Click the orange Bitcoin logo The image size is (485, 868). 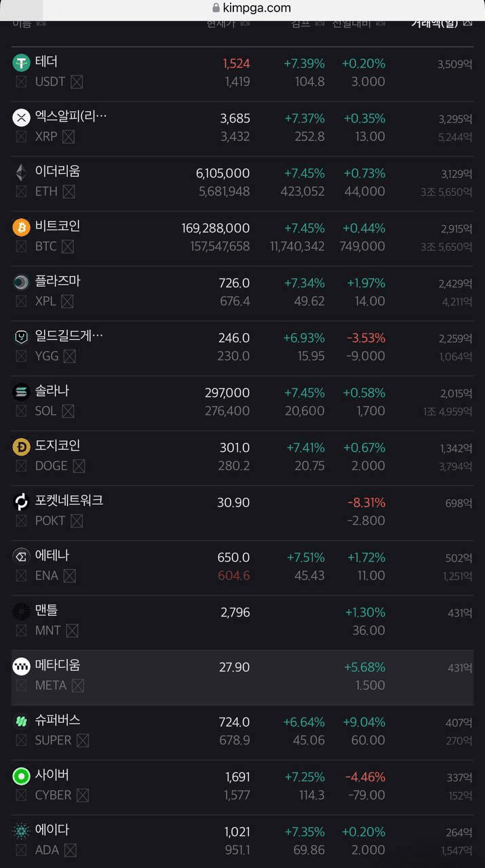pyautogui.click(x=22, y=227)
